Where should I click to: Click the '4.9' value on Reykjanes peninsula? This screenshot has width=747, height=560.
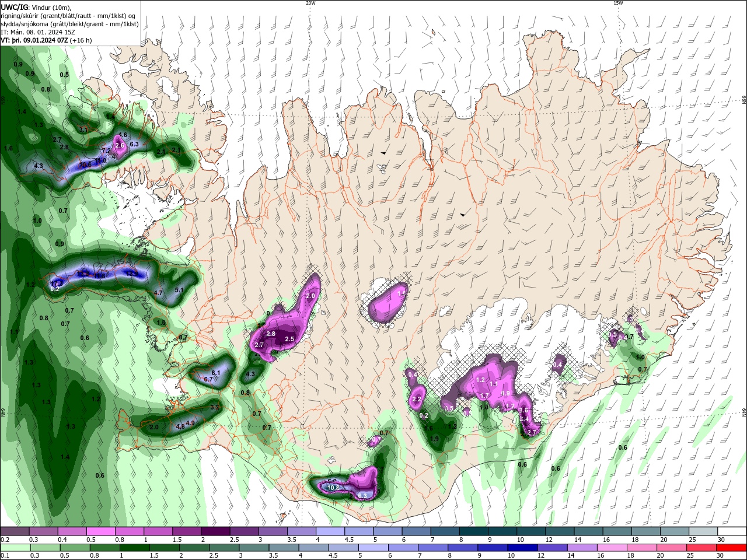[x=190, y=423]
